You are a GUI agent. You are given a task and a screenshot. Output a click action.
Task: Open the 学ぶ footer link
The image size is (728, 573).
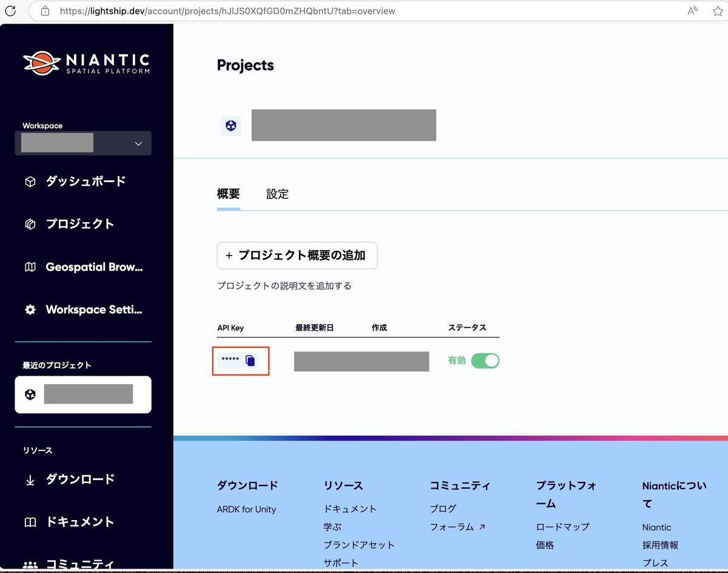[x=332, y=527]
